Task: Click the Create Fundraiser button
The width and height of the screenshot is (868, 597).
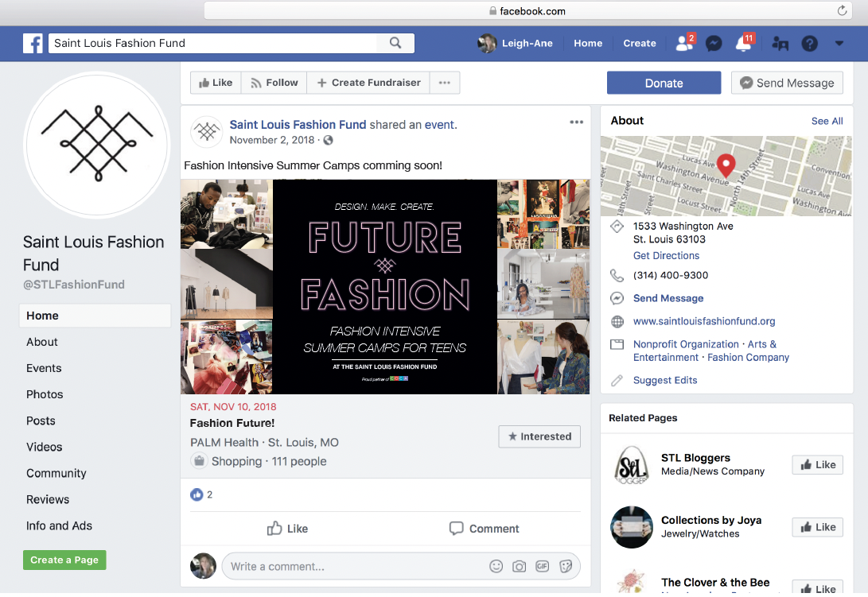Action: pyautogui.click(x=368, y=83)
